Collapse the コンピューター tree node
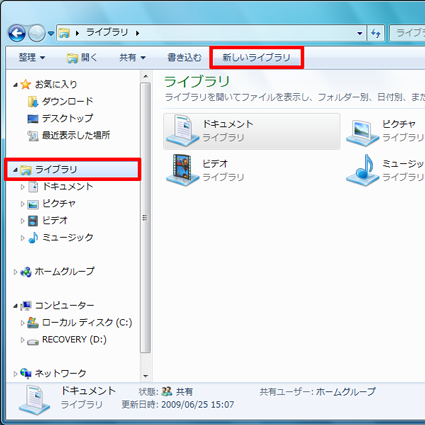This screenshot has width=425, height=425. coord(15,305)
